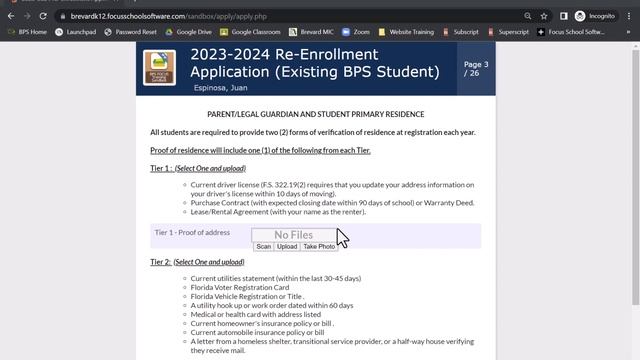Click the student name Espinosa, Juan

click(x=220, y=88)
